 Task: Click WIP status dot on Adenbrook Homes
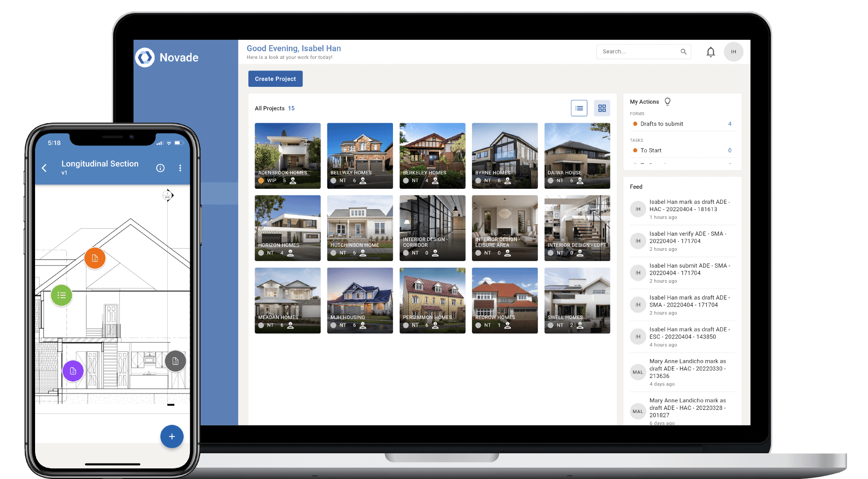261,181
